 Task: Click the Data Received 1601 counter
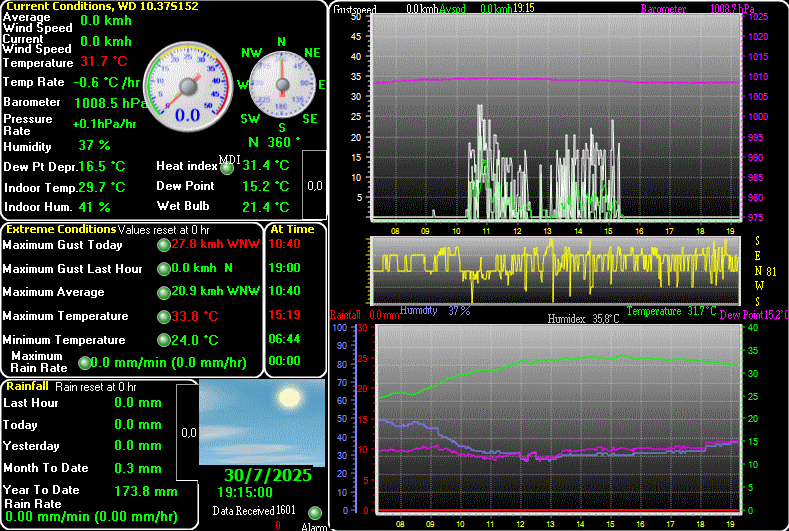click(254, 511)
